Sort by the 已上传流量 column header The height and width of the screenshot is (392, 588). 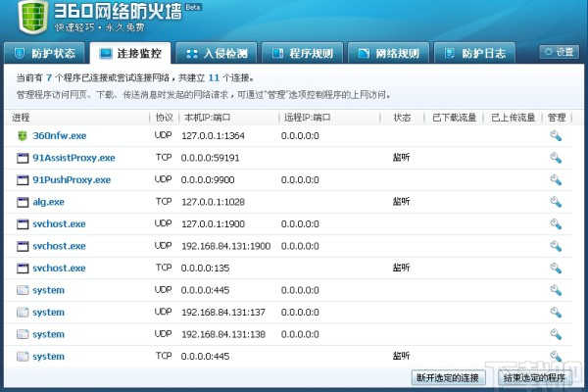(513, 118)
